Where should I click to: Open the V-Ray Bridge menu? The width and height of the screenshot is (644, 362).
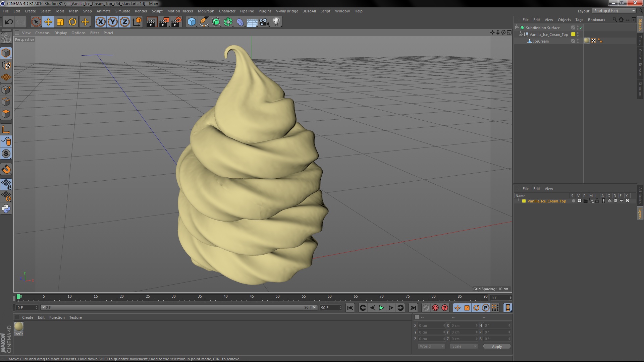pos(287,11)
